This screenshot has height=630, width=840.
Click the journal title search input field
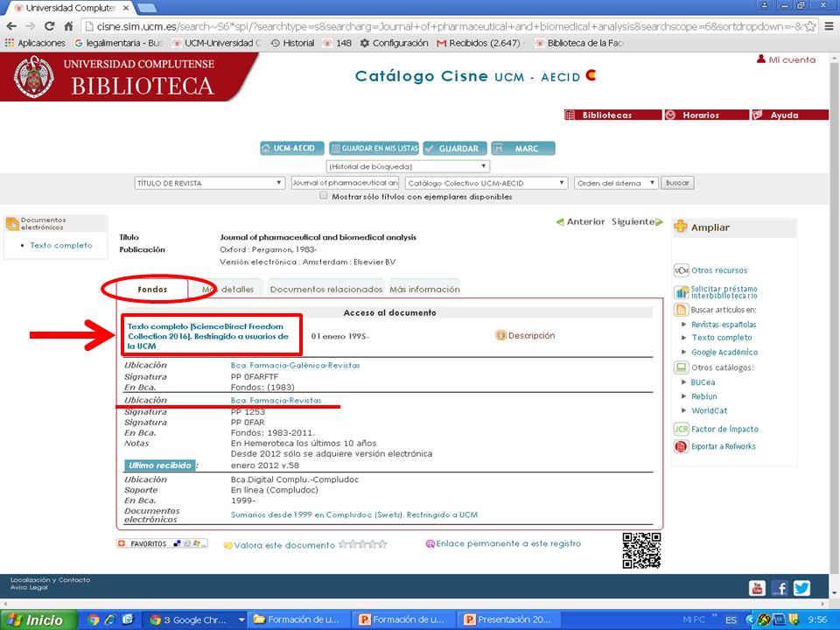tap(345, 183)
